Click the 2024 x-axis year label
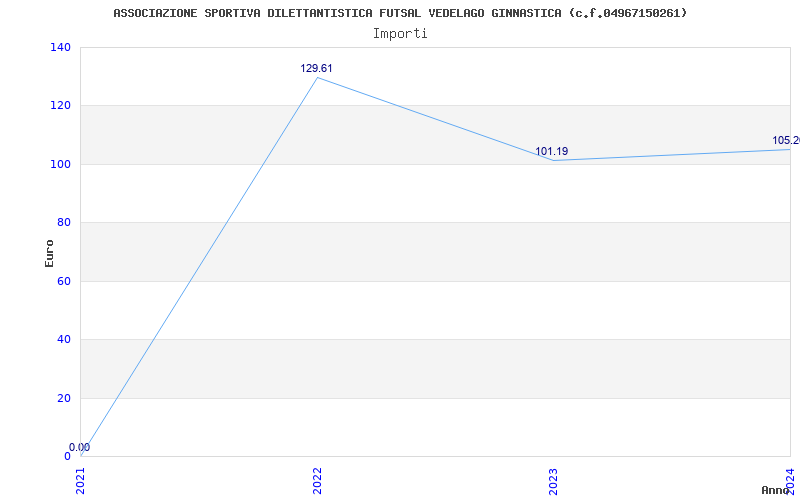This screenshot has height=500, width=800. 790,480
